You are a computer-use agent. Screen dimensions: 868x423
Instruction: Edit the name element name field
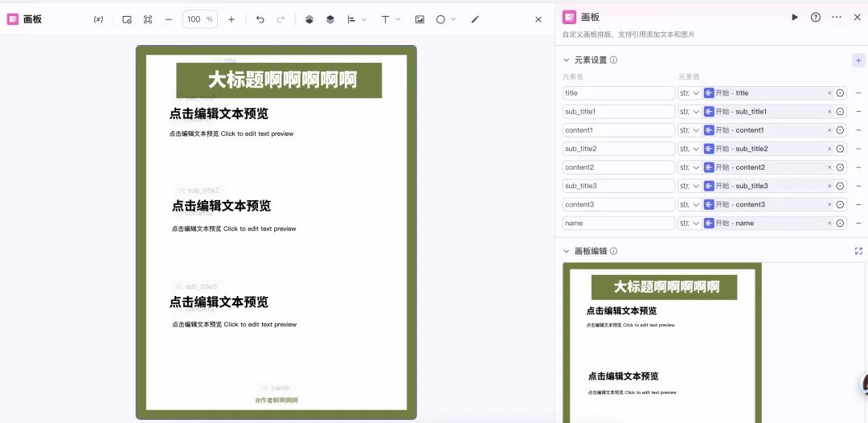(619, 223)
